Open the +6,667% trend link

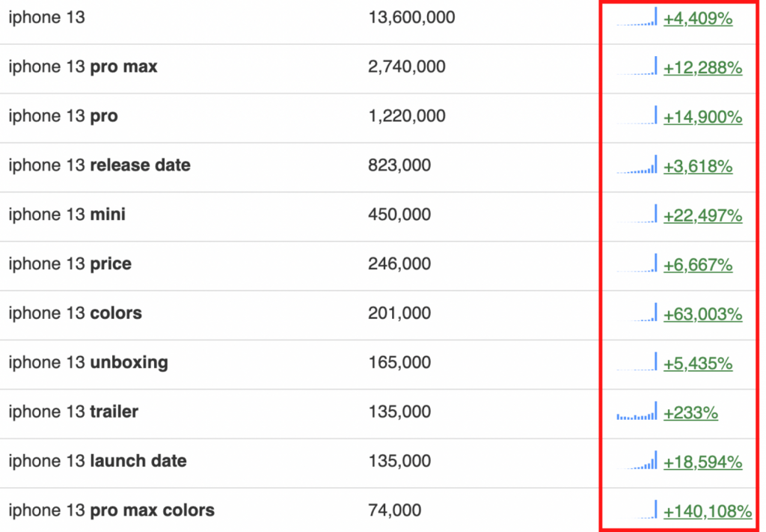698,266
